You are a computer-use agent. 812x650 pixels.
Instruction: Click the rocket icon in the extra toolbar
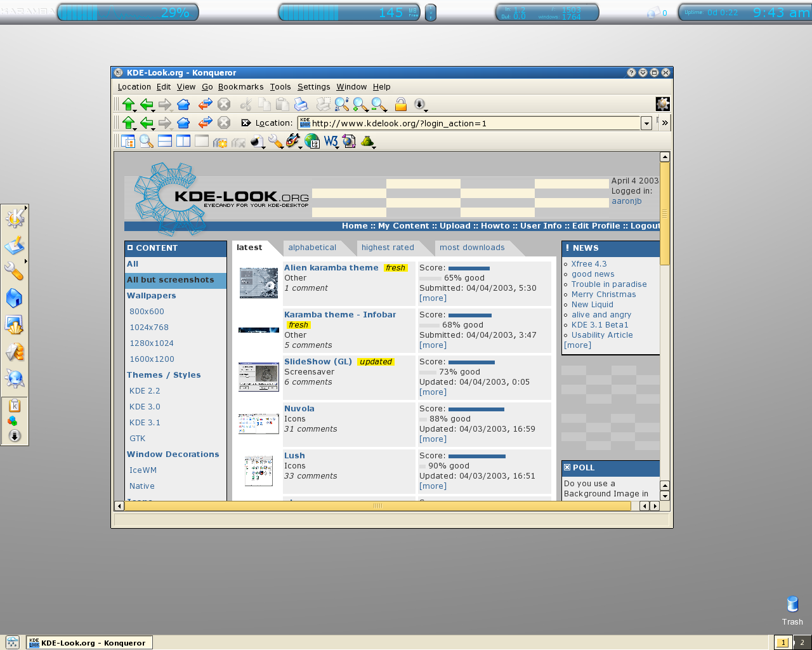coord(292,141)
